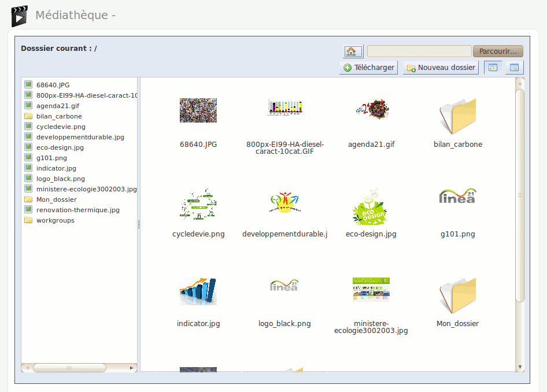This screenshot has height=392, width=547.
Task: Select developpementdurable.jpg name in the file tree
Action: 80,137
